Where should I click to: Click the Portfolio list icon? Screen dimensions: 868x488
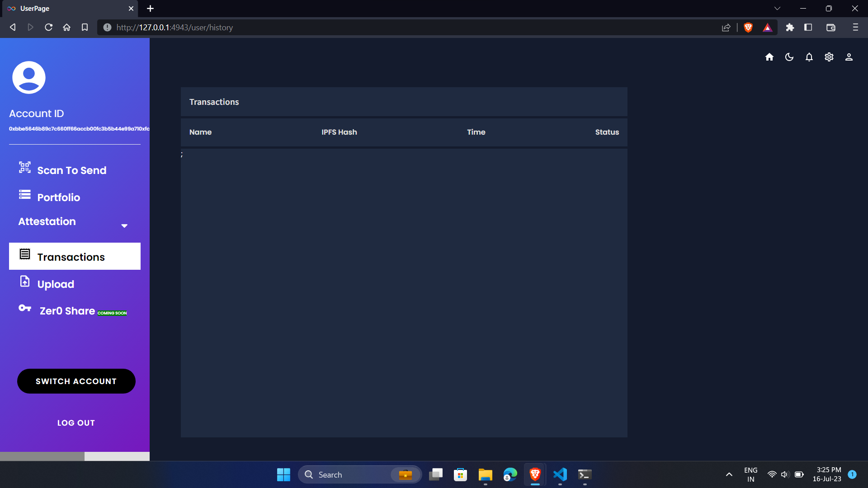(x=25, y=195)
